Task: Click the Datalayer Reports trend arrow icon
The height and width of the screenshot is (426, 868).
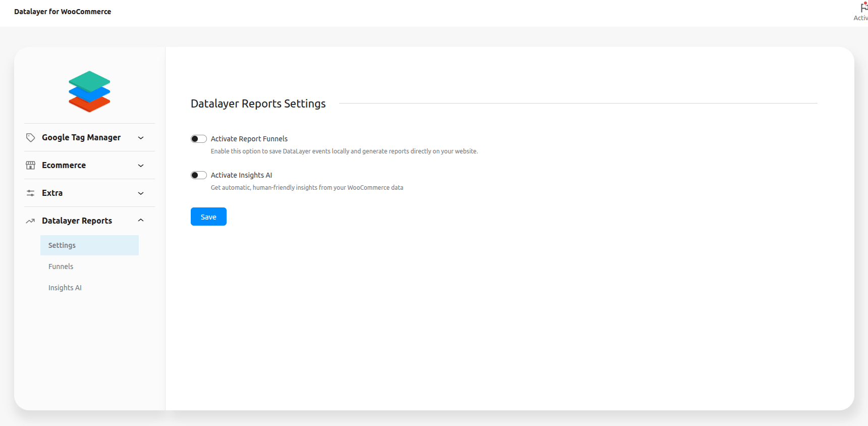Action: pos(30,221)
